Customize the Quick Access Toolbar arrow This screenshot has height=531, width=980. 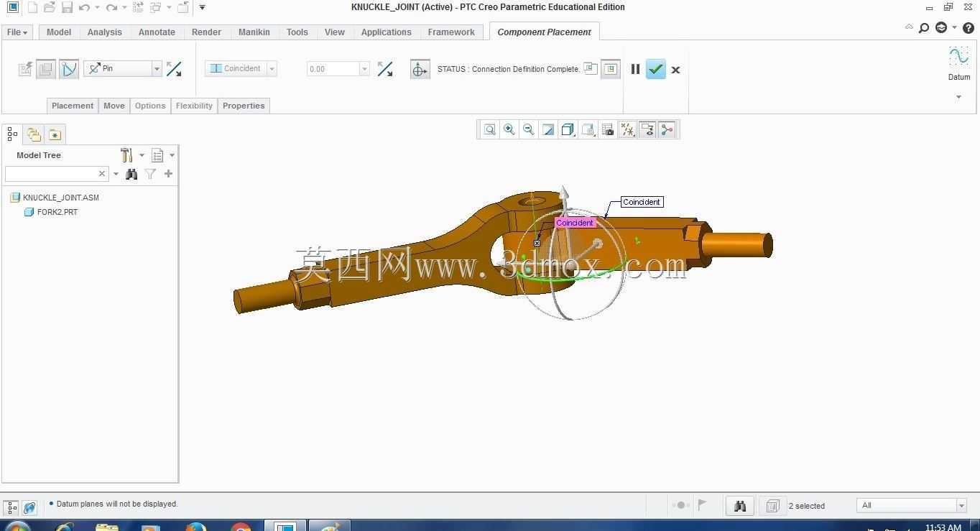[x=202, y=8]
